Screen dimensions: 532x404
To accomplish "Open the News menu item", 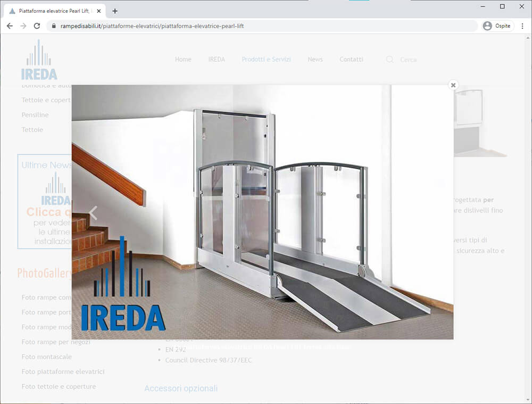I will coord(315,60).
